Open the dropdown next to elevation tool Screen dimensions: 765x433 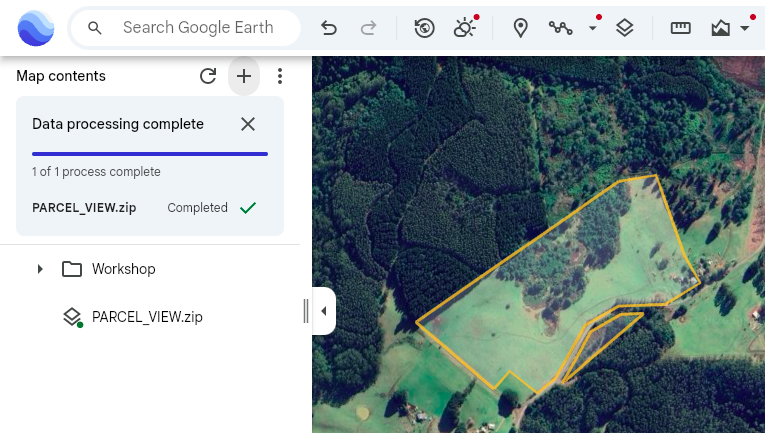(745, 28)
